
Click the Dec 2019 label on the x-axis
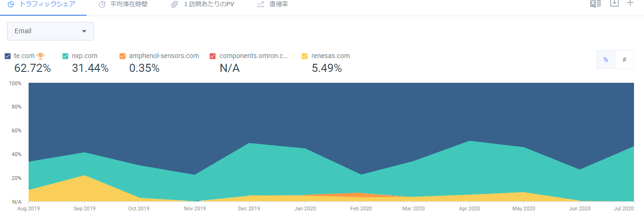(248, 208)
